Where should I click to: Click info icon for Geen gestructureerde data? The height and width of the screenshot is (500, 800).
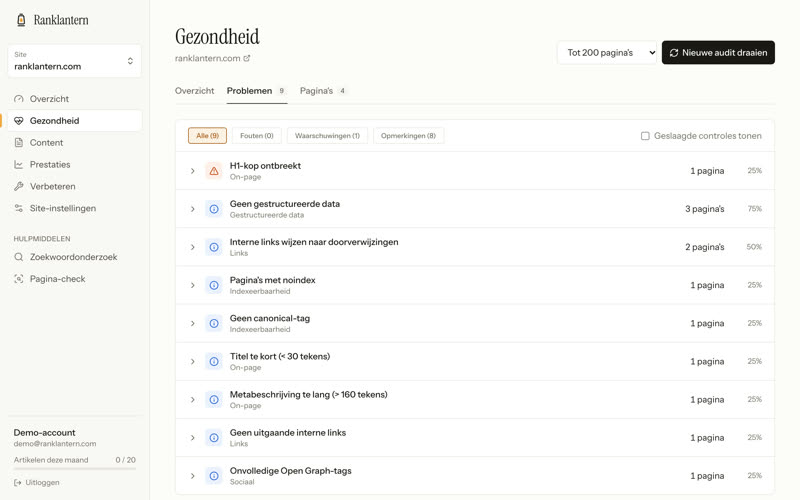point(214,209)
